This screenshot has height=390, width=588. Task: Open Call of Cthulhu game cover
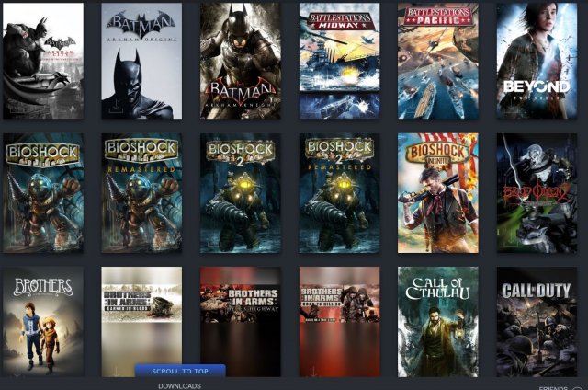pyautogui.click(x=437, y=322)
